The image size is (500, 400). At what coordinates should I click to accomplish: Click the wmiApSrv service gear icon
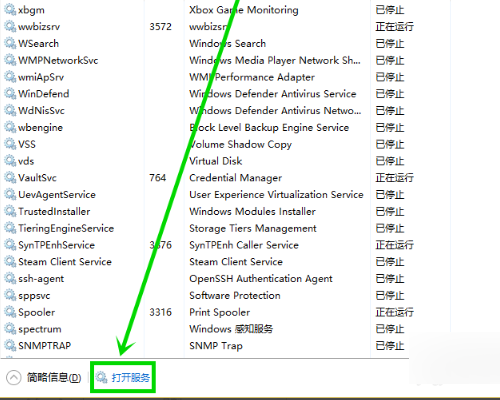(x=10, y=77)
